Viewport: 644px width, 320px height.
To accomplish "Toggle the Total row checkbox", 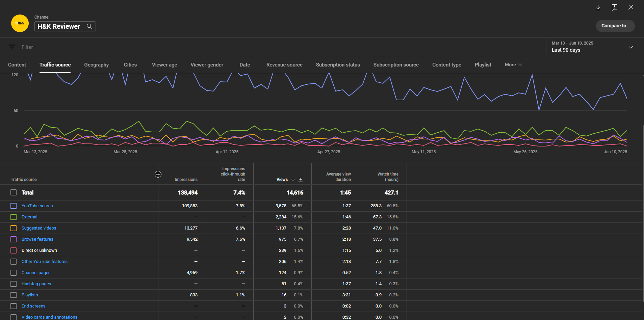I will pos(14,192).
